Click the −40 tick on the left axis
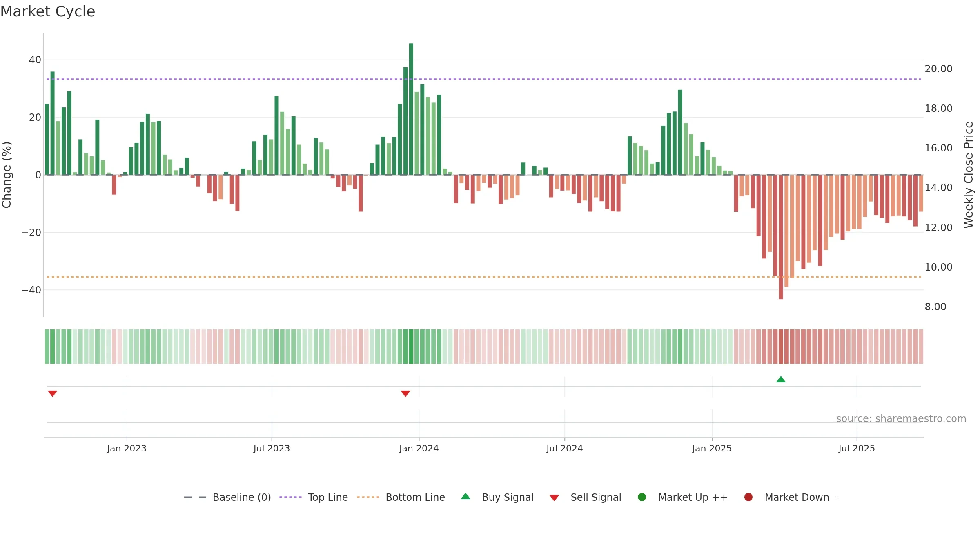Image resolution: width=980 pixels, height=551 pixels. (31, 290)
